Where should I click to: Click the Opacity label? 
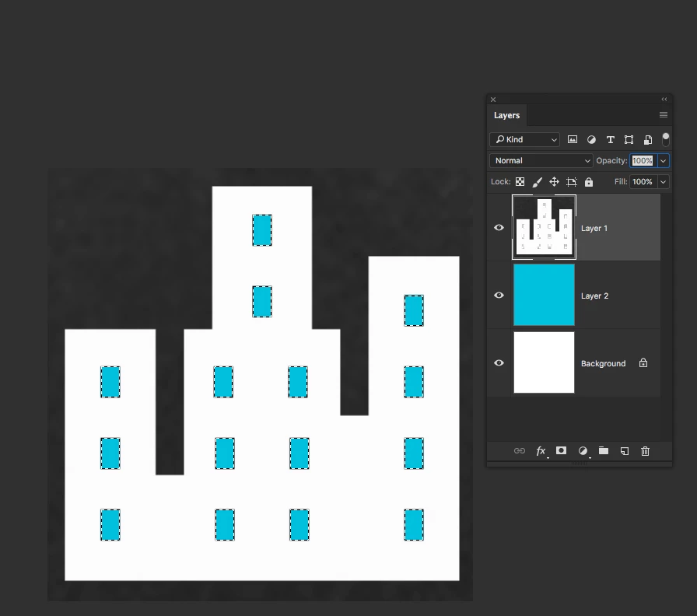click(611, 160)
